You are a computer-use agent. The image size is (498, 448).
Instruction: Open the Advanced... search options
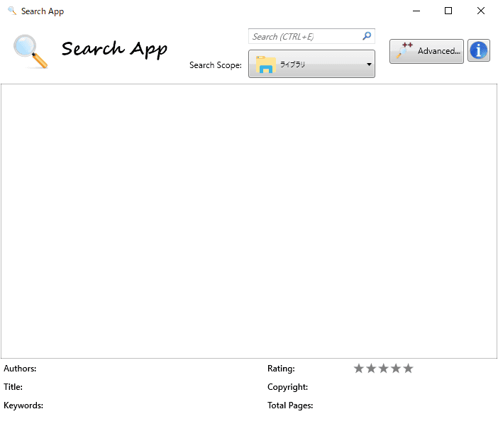pos(426,51)
